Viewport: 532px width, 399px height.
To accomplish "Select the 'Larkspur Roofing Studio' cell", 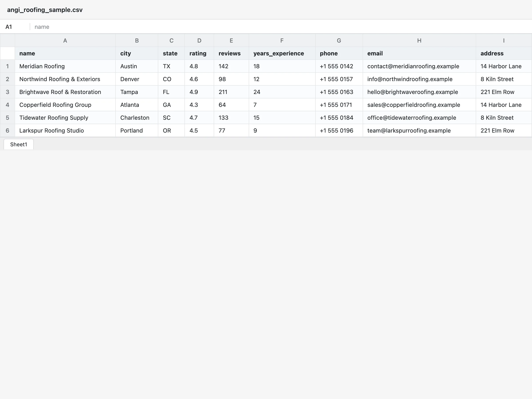I will point(65,130).
